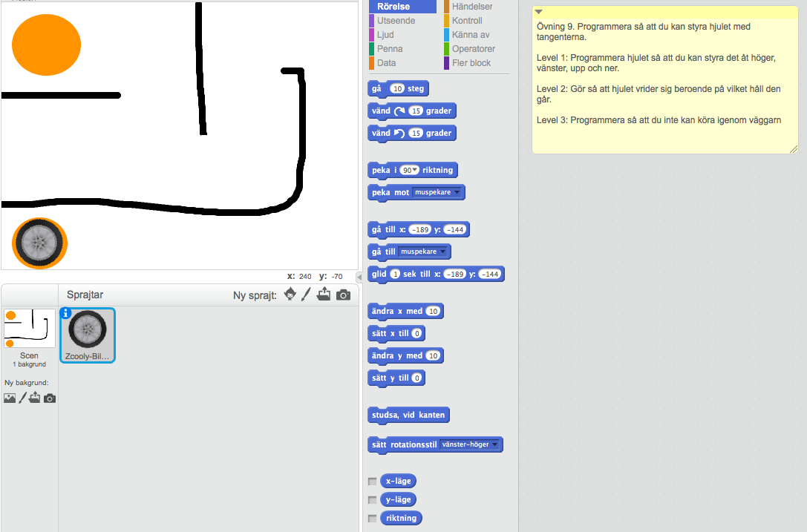The height and width of the screenshot is (532, 807).
Task: Click the resize handle of the yellow comment
Action: (794, 149)
